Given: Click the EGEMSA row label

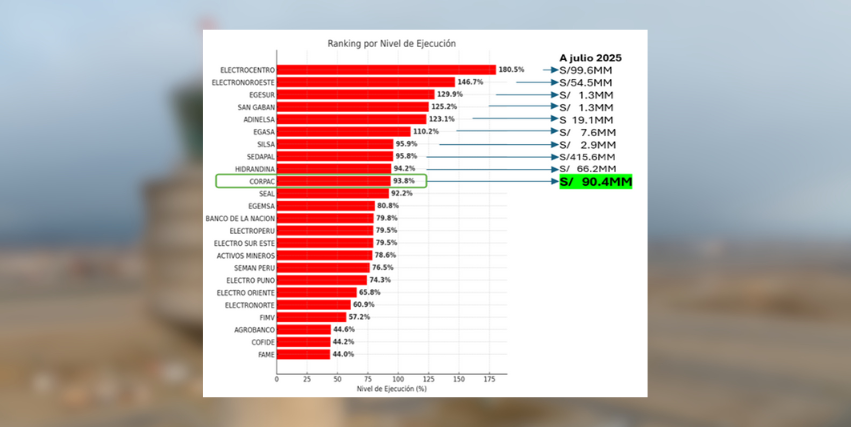Looking at the screenshot, I should (262, 206).
